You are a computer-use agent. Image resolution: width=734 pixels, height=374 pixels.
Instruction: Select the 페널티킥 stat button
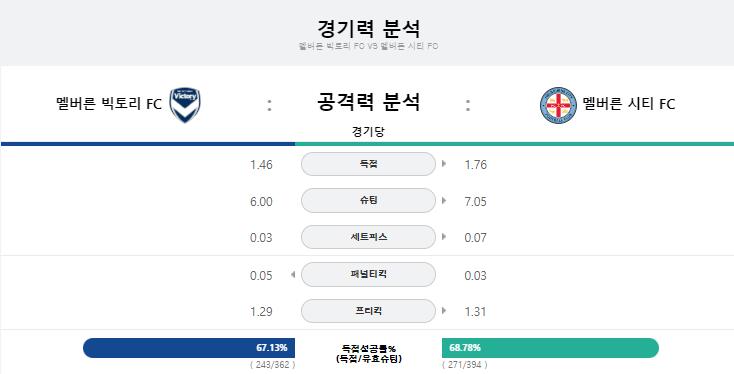[x=368, y=274]
